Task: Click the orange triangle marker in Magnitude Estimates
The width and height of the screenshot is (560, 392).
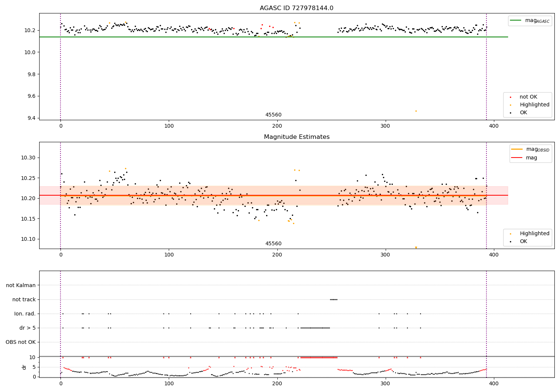Action: [x=416, y=248]
